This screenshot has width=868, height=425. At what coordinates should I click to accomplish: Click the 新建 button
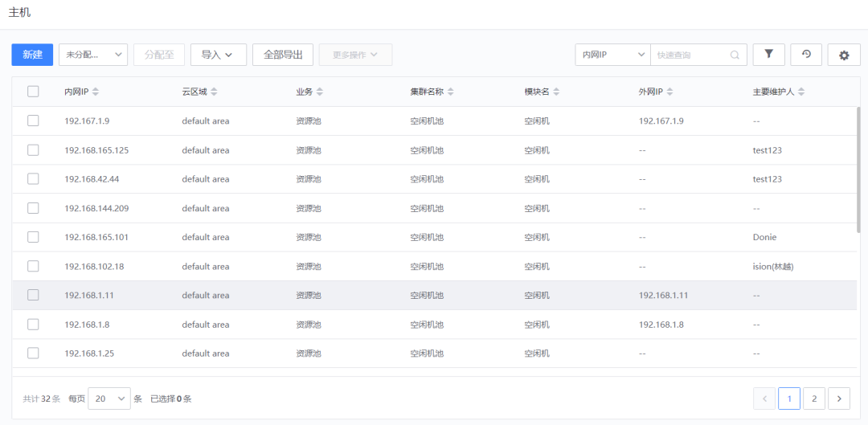pos(32,55)
